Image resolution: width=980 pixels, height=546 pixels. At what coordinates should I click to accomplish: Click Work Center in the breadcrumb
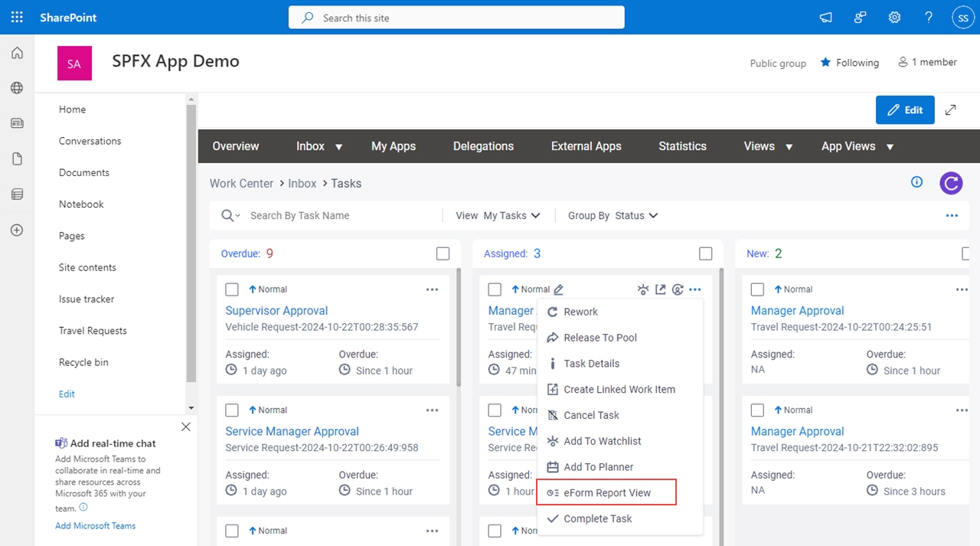(x=241, y=184)
